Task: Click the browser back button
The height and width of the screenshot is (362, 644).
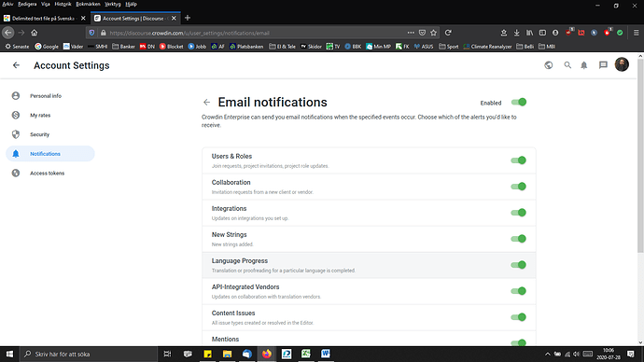Action: [x=8, y=33]
